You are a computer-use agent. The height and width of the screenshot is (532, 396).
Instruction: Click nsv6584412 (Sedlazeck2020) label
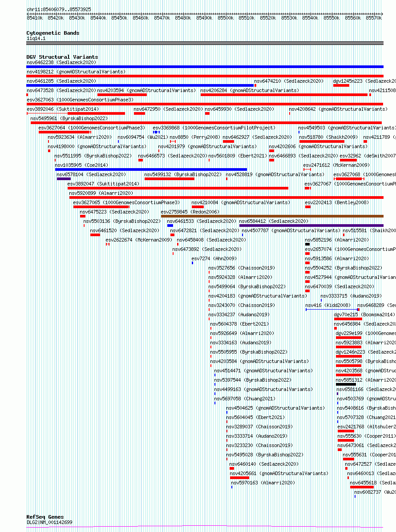point(274,221)
